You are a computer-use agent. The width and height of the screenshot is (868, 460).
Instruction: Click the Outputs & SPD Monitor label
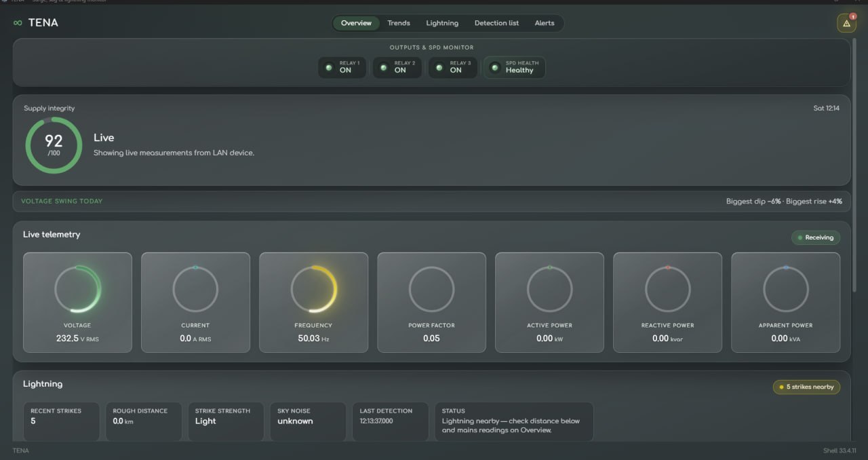coord(431,47)
